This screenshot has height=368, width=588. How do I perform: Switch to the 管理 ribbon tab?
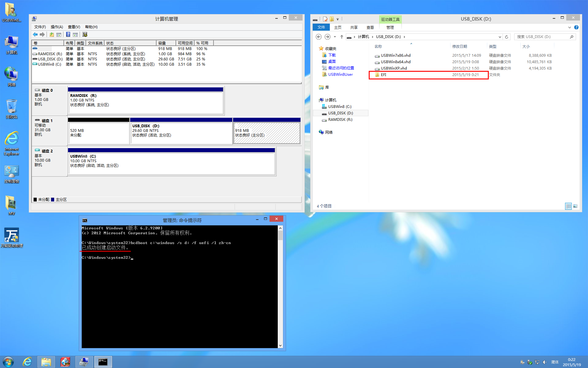click(x=390, y=27)
